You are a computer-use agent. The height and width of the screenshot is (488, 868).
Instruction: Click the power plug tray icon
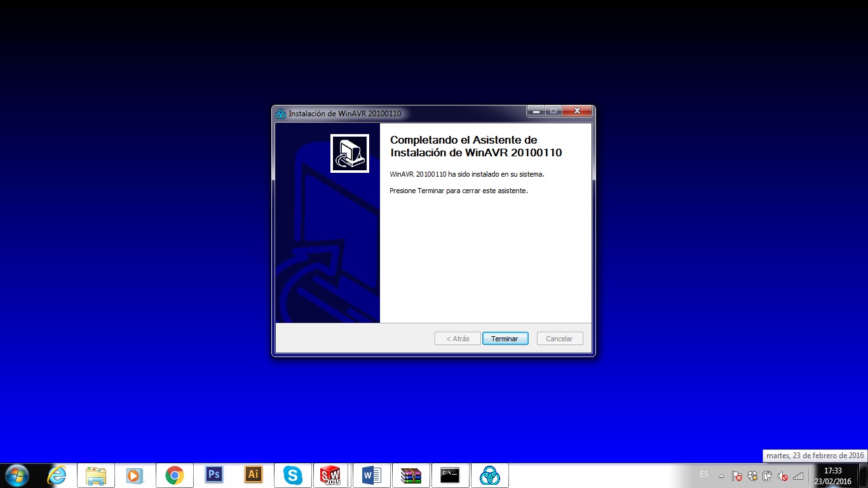tap(768, 476)
